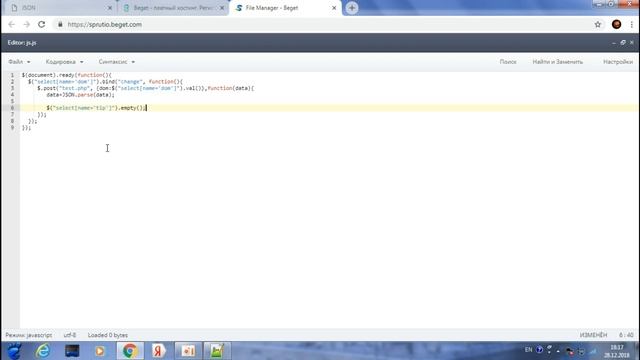This screenshot has height=360, width=640.
Task: Close the File Manager - Beget tab
Action: [334, 8]
